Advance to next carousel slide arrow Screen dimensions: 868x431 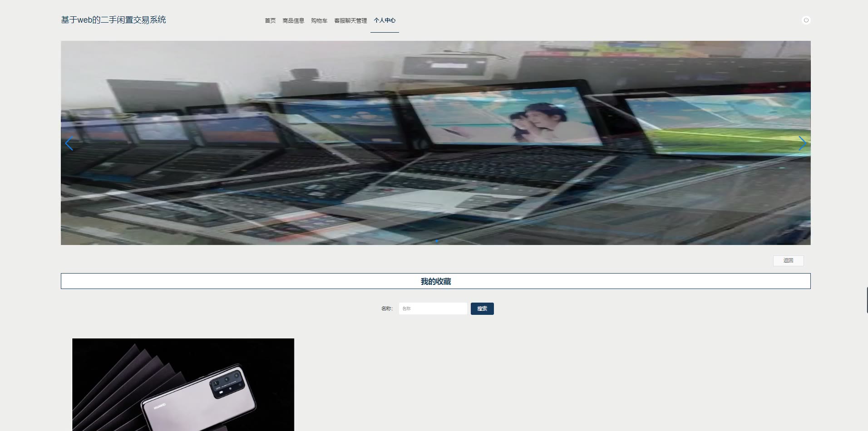coord(802,143)
